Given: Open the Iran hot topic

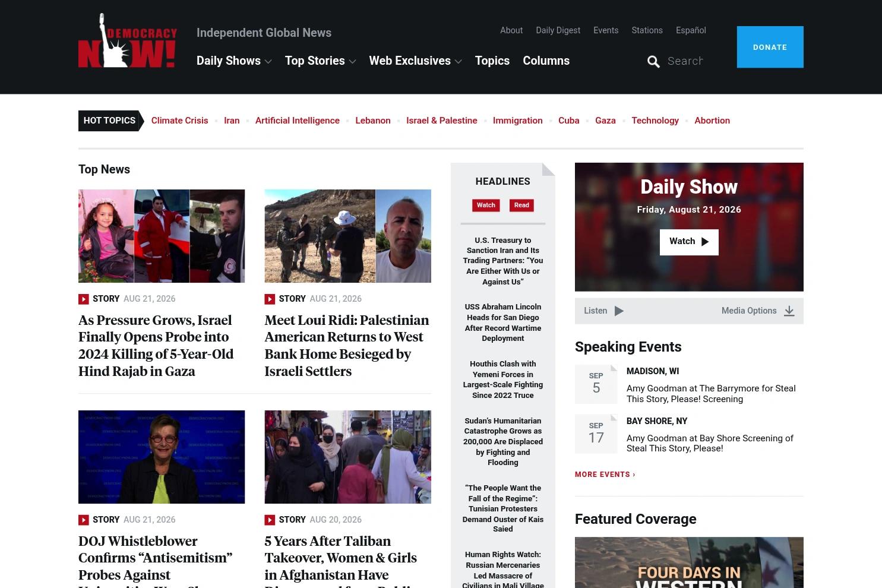Looking at the screenshot, I should tap(232, 121).
